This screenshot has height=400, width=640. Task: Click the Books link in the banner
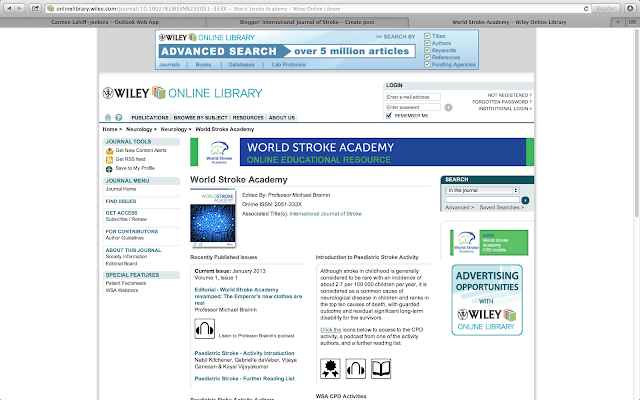click(x=203, y=64)
